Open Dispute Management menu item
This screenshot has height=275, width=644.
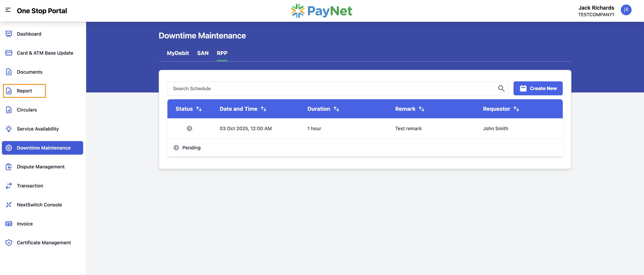41,167
